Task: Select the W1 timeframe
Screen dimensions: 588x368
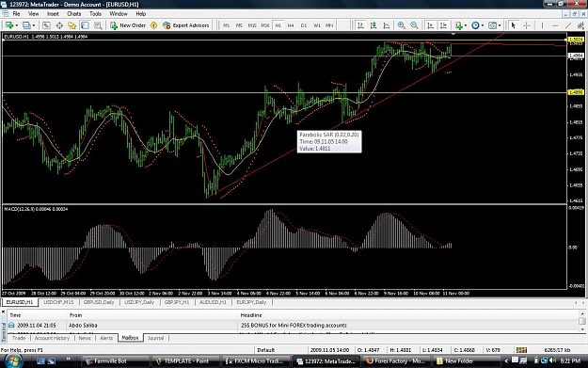Action: (317, 25)
